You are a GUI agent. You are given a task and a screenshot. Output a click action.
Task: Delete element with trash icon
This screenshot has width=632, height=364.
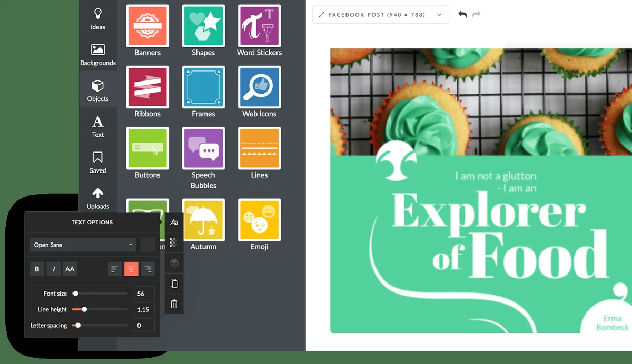point(174,304)
